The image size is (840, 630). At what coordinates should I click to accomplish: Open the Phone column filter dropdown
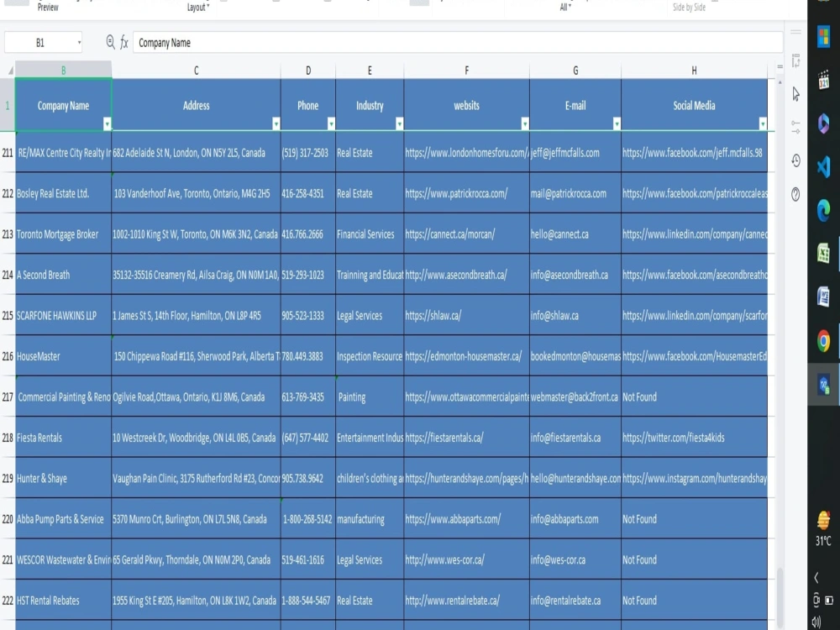pos(331,123)
